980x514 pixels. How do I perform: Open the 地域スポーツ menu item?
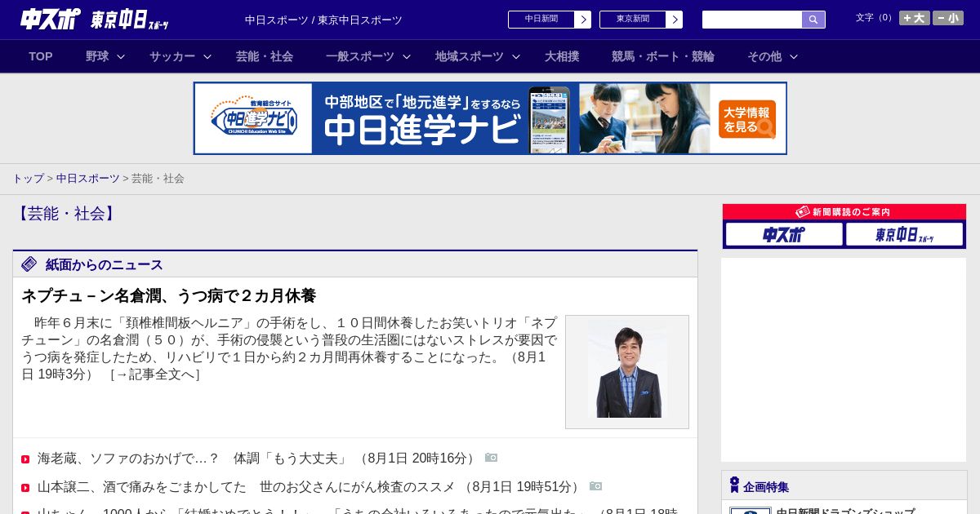470,56
